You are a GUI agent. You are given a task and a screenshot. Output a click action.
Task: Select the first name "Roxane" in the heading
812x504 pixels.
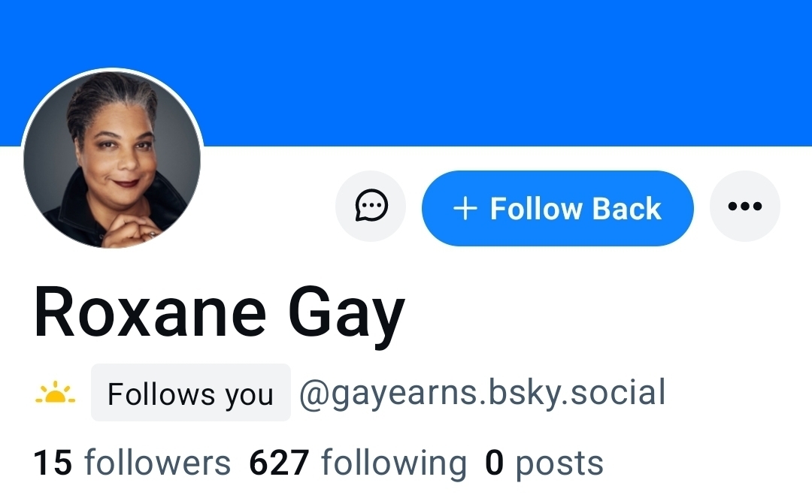(150, 312)
